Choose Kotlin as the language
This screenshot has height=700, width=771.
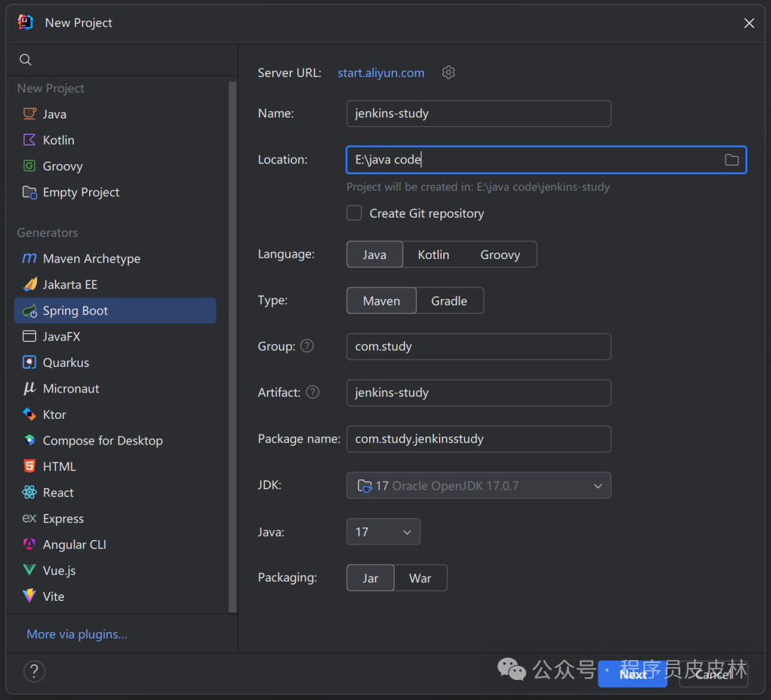click(x=433, y=255)
